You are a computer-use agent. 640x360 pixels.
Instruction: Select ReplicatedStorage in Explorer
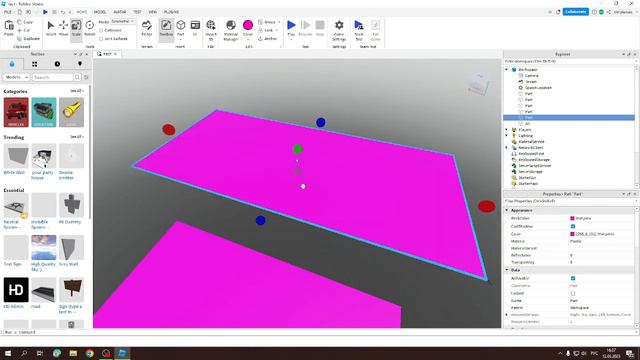click(534, 160)
